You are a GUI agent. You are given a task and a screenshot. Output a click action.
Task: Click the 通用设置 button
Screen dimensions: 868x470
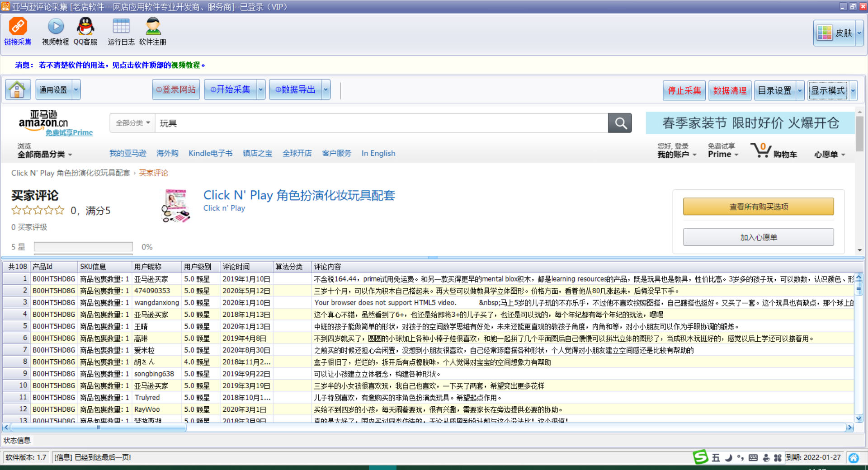[54, 89]
